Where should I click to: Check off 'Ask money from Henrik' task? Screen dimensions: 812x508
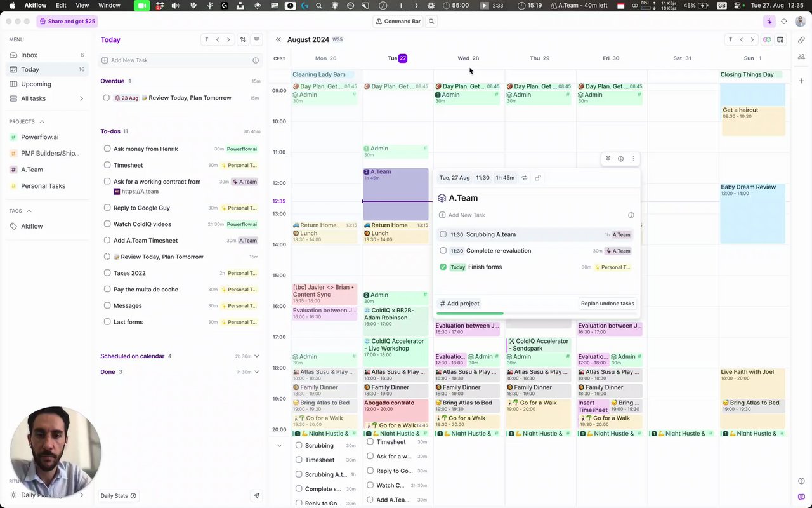(x=107, y=149)
